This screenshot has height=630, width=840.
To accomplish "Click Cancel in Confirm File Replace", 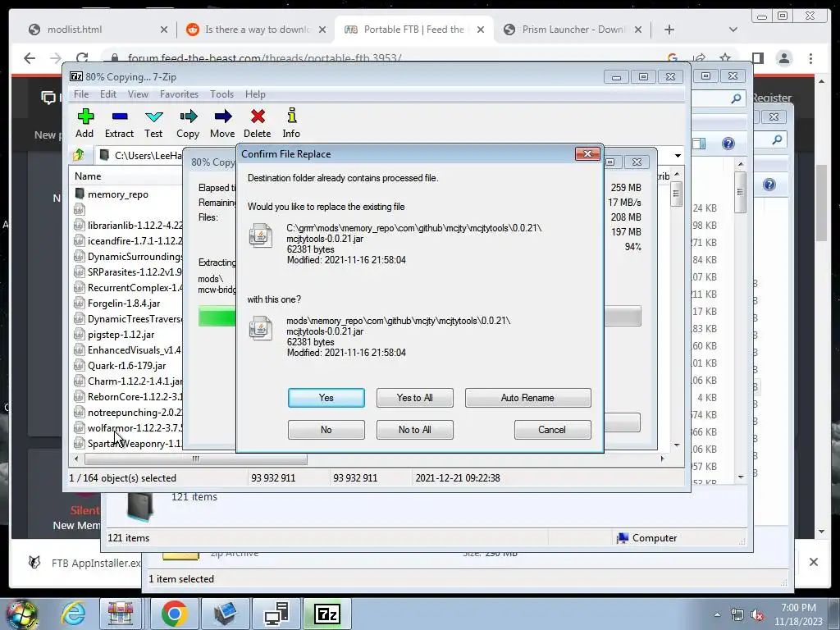I will coord(552,430).
